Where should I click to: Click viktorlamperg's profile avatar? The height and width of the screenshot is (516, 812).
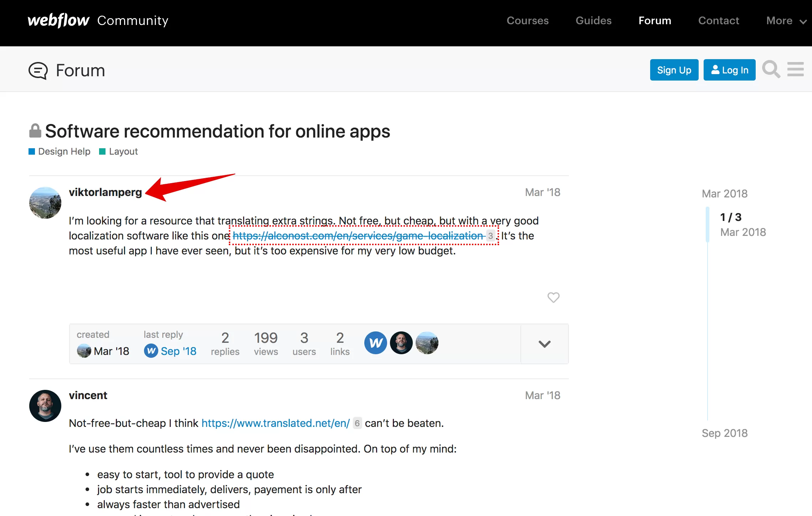point(45,203)
